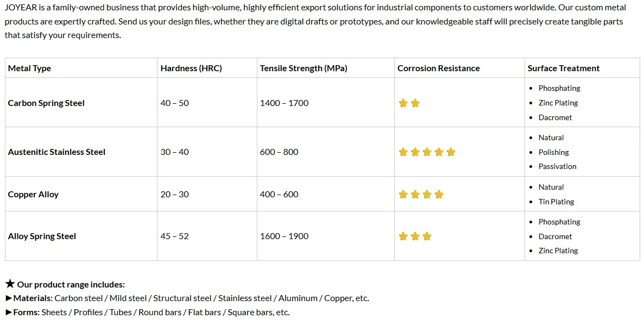This screenshot has width=644, height=325.
Task: Click the Corrosion Resistance header
Action: tap(438, 68)
